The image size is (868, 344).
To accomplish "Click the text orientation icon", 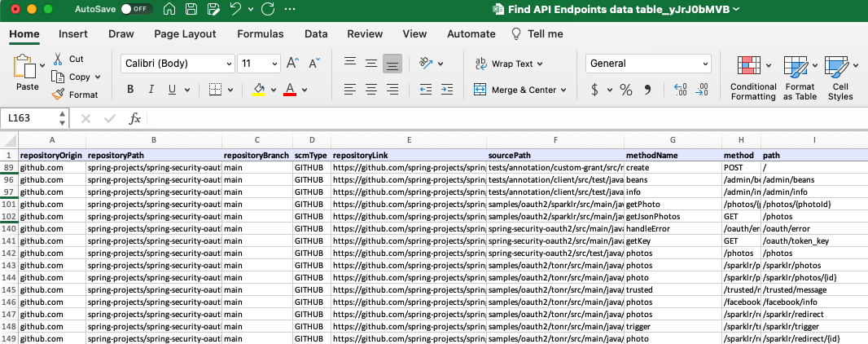I will tap(426, 63).
